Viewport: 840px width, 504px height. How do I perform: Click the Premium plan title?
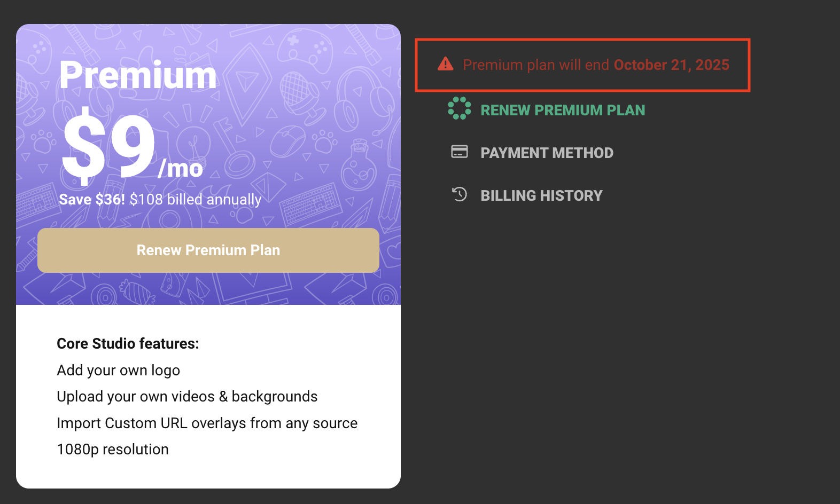(138, 75)
